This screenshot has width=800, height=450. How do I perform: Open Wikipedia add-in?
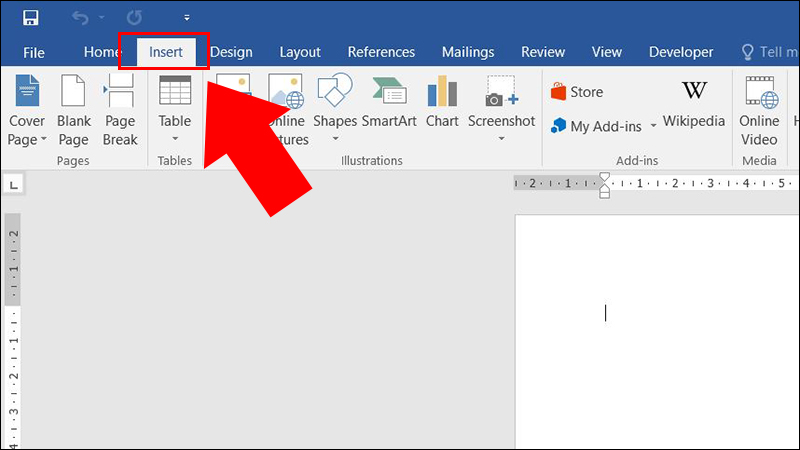pyautogui.click(x=693, y=105)
